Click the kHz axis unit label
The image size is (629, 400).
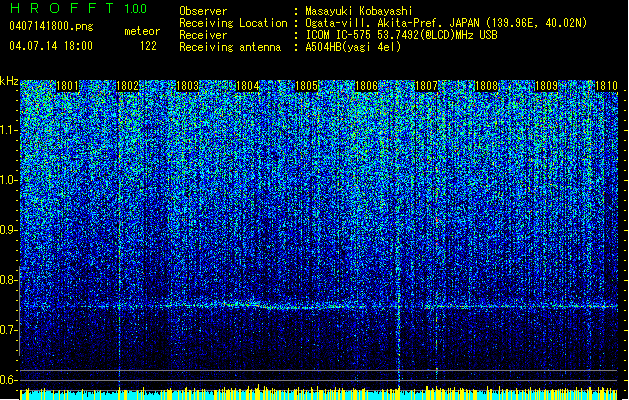(9, 81)
